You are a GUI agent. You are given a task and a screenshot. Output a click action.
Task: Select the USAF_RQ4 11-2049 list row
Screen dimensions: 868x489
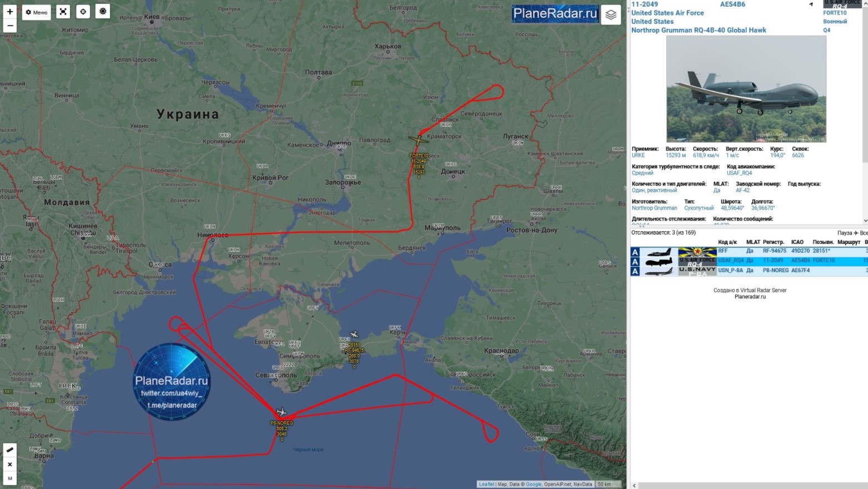[x=749, y=261]
